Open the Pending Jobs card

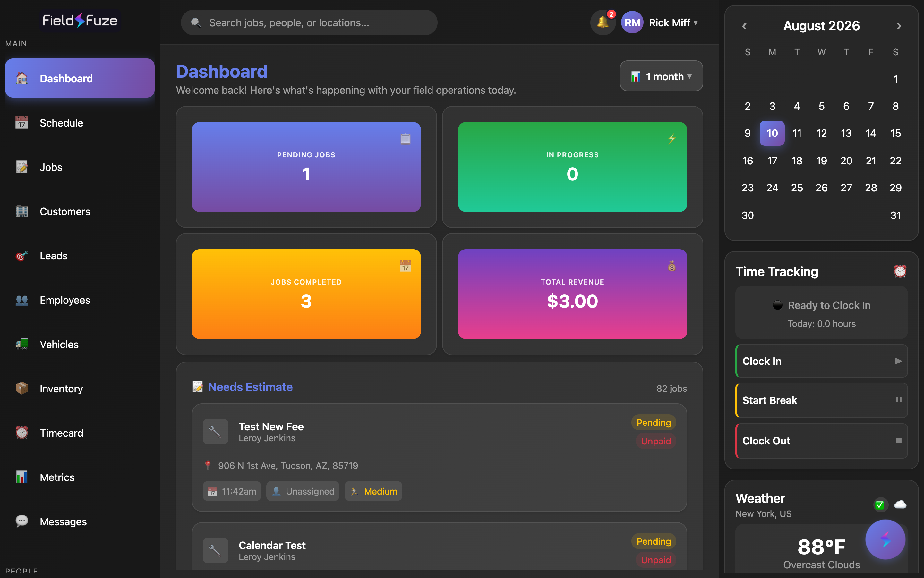point(306,167)
